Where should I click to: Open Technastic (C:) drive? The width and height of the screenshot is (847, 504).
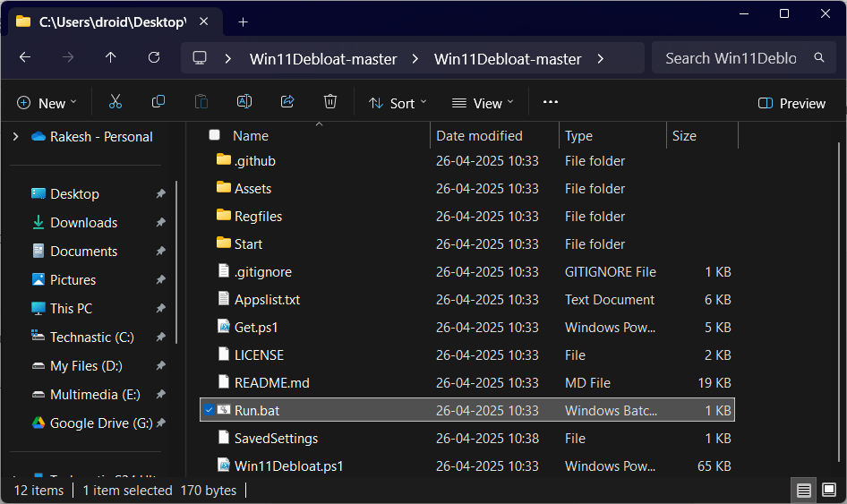click(92, 337)
